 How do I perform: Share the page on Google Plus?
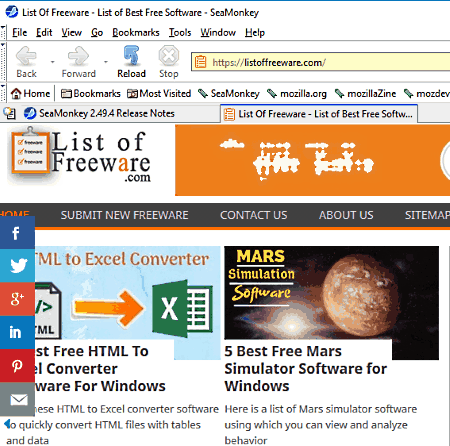pyautogui.click(x=17, y=299)
